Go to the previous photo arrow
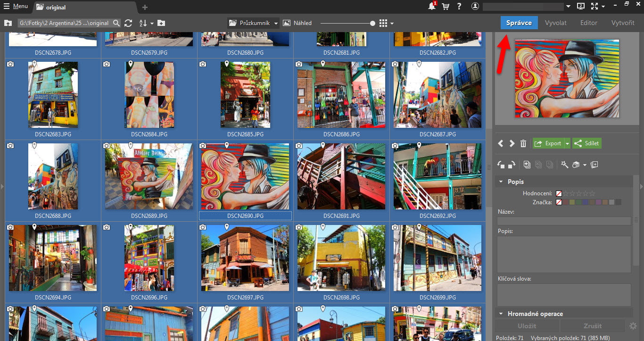Image resolution: width=644 pixels, height=341 pixels. pyautogui.click(x=501, y=143)
